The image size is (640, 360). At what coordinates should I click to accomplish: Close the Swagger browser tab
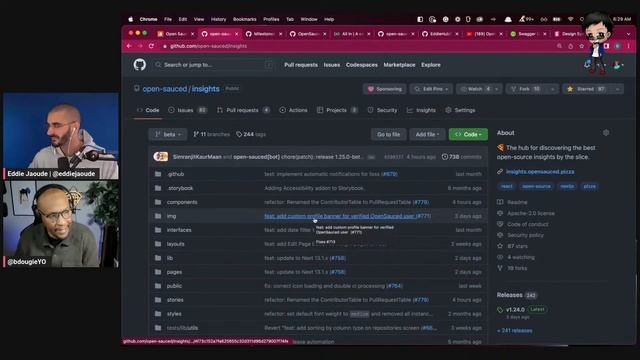click(x=545, y=34)
